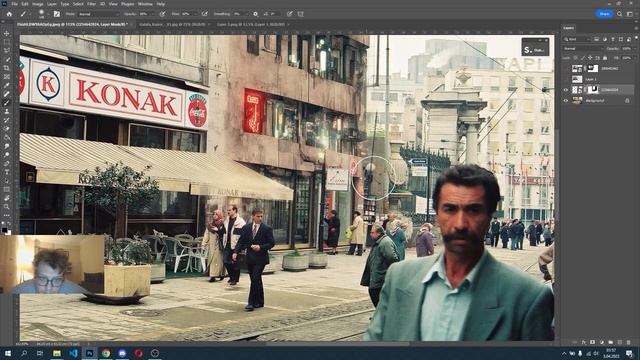Select the Hand tool
Screen dimensions: 640x360
click(7, 198)
